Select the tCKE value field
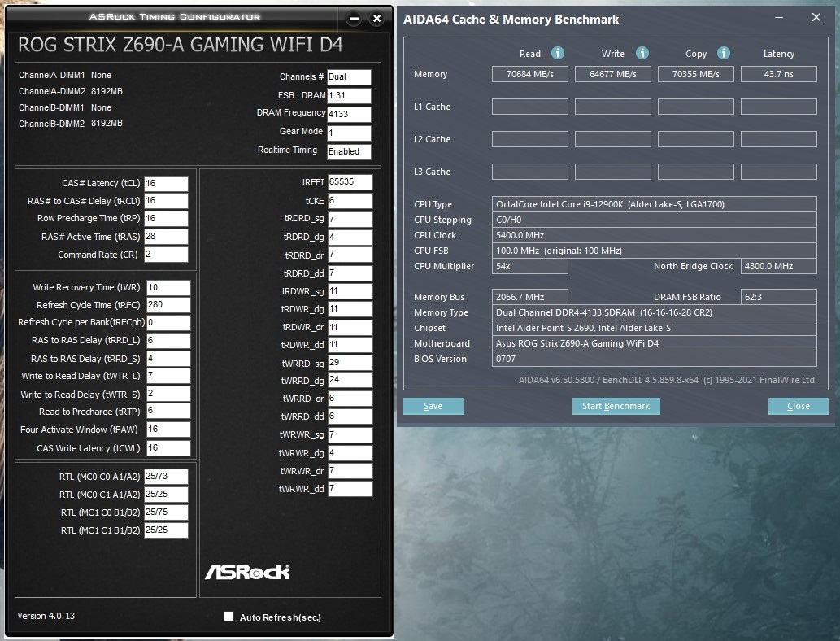The image size is (840, 641). pos(350,201)
